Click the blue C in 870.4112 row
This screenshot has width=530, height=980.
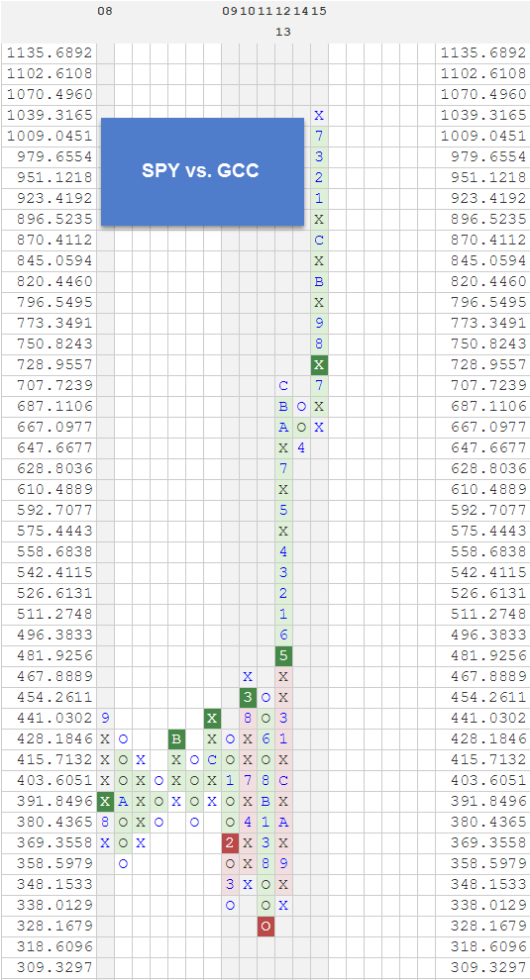click(319, 240)
